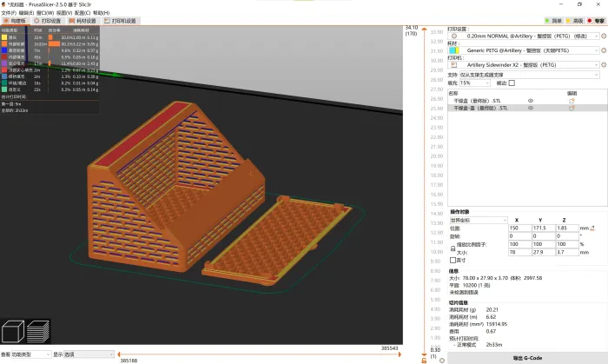This screenshot has height=364, width=608.
Task: Switch to the Printer Settings tab
Action: pyautogui.click(x=120, y=21)
